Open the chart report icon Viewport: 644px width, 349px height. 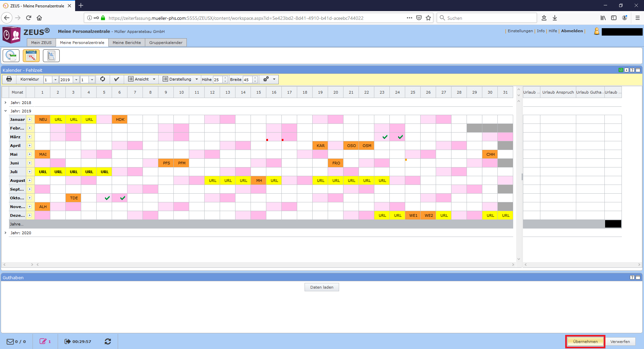click(x=51, y=56)
